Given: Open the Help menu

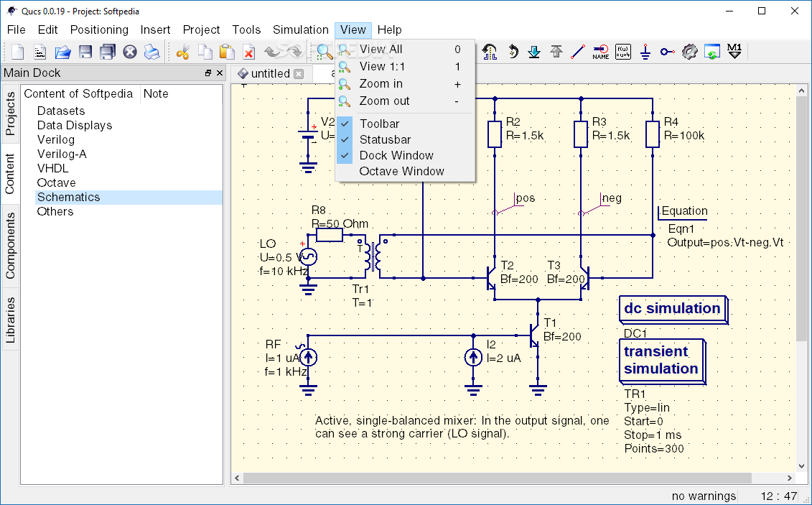Looking at the screenshot, I should [389, 30].
